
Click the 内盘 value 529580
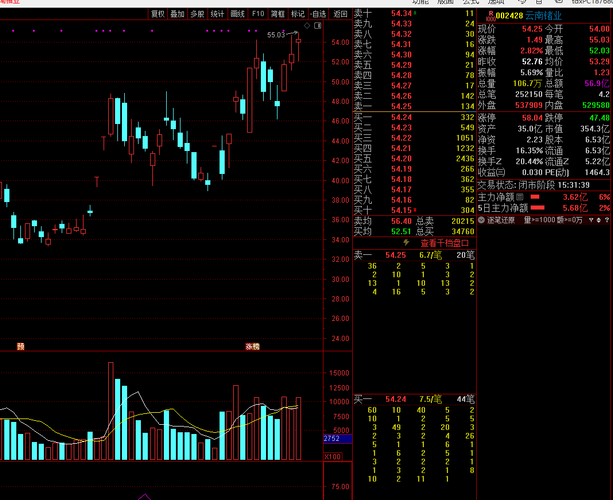[x=596, y=105]
